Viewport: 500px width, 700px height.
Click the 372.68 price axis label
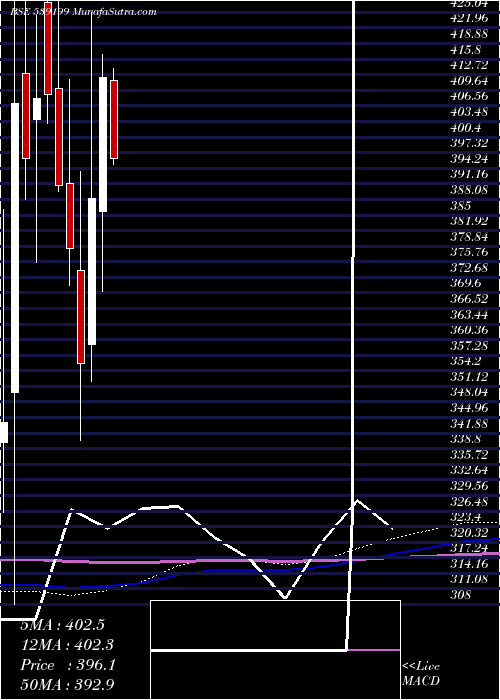[x=468, y=268]
